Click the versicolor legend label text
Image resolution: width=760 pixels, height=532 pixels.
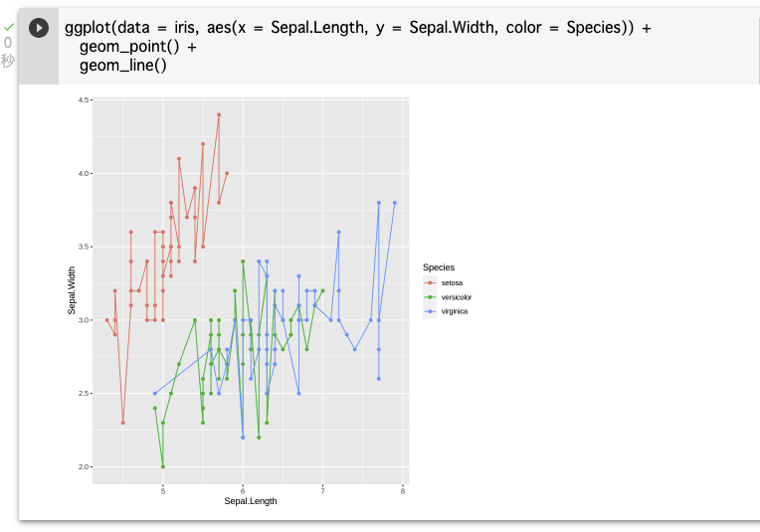click(457, 297)
